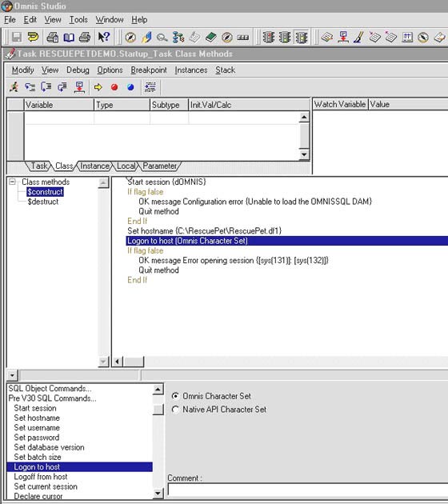Click the Save floppy disk toolbar icon
The image size is (448, 504).
(16, 38)
